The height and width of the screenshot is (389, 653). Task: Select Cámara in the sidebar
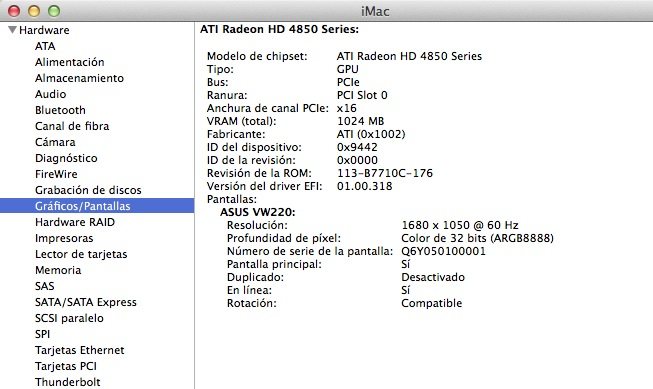[x=55, y=142]
